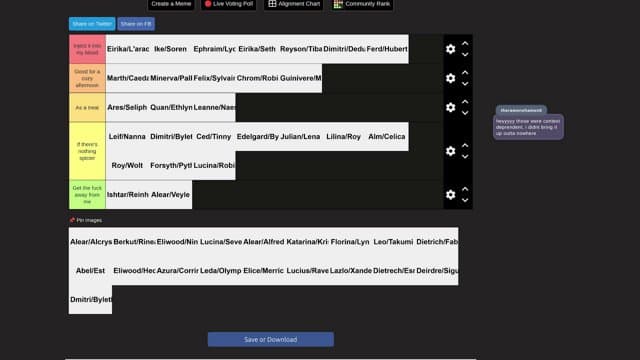The width and height of the screenshot is (640, 360).
Task: Select the 'As a treat' tier label
Action: tap(87, 107)
